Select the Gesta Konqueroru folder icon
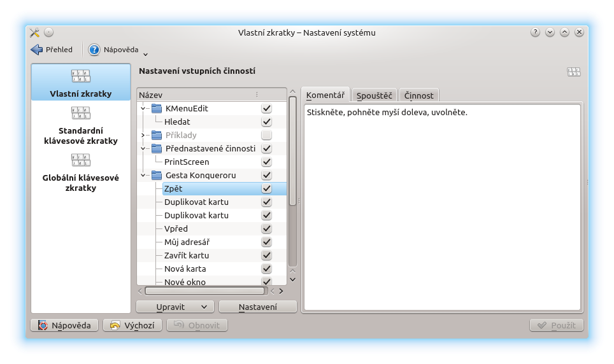The image size is (614, 364). coord(157,175)
